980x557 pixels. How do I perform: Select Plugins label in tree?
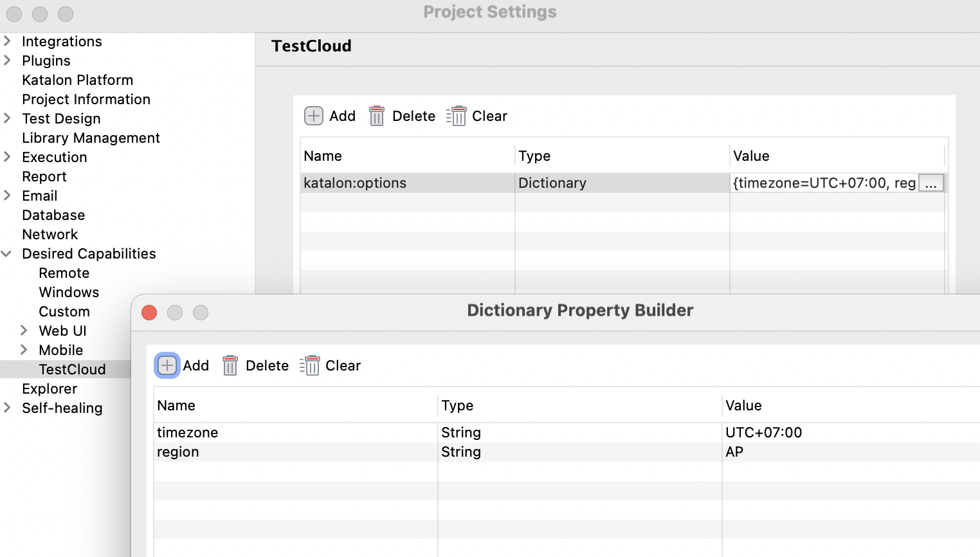46,60
